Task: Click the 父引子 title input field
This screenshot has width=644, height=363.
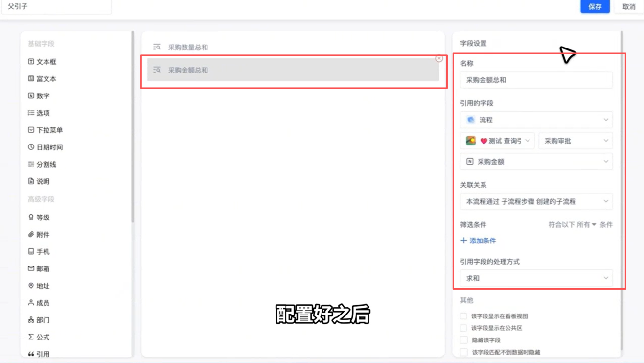Action: point(56,7)
